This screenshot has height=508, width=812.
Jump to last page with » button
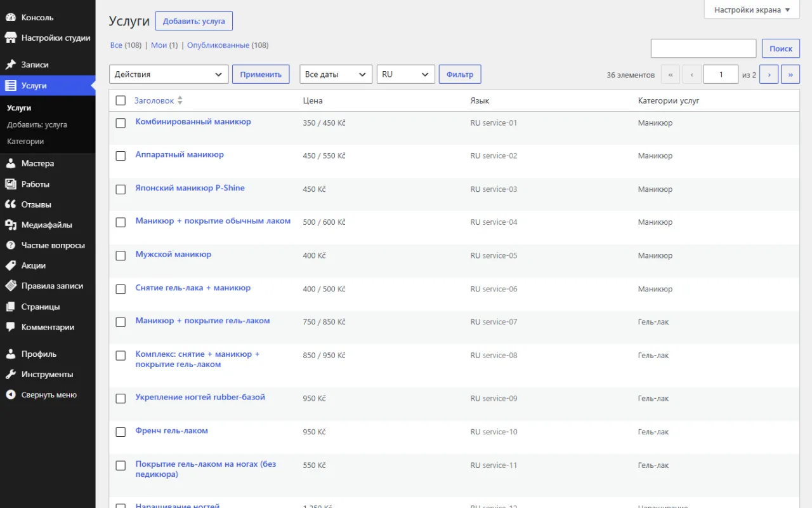pos(790,74)
